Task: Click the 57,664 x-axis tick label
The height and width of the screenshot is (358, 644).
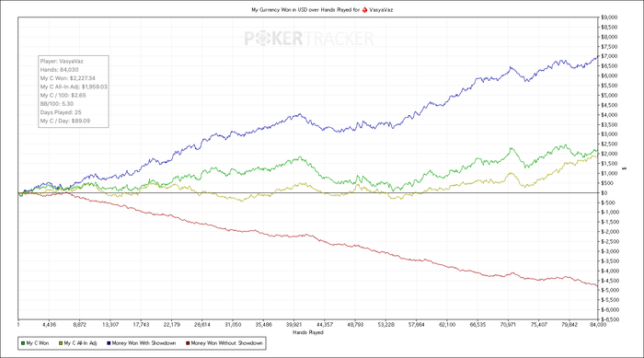Action: pos(417,325)
